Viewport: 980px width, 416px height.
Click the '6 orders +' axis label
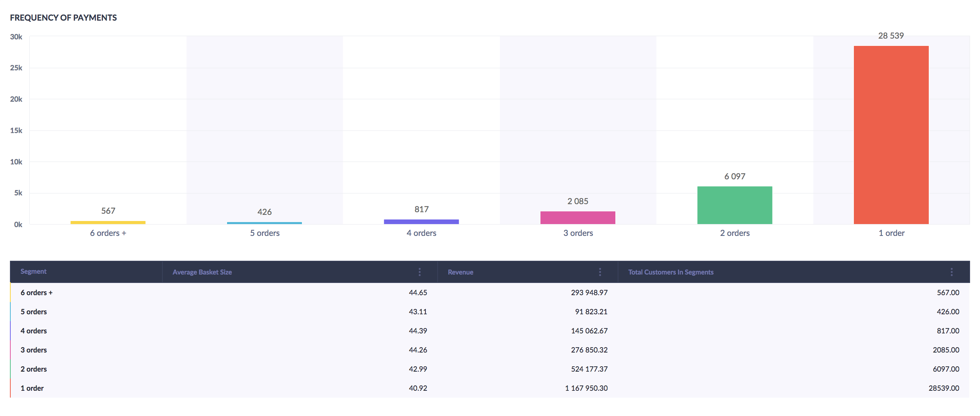tap(108, 233)
